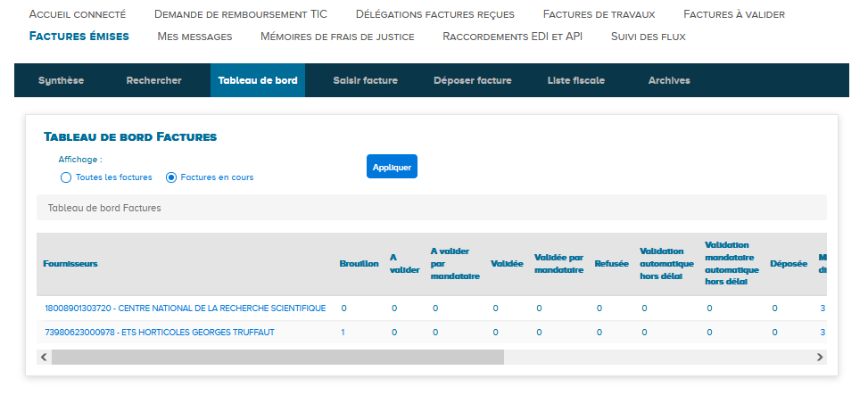Screen dimensions: 868x395
Task: Open Factures à valider menu item
Action: [733, 14]
